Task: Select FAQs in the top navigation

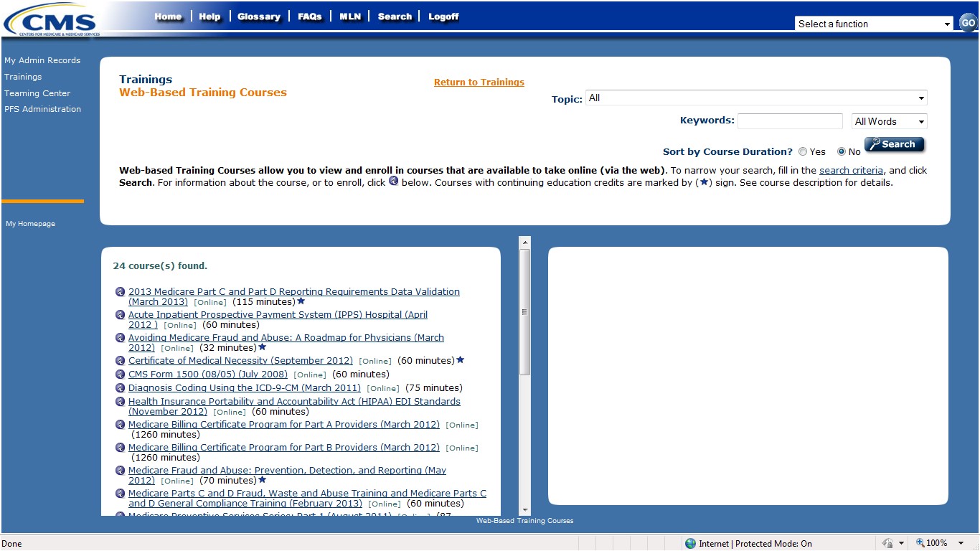Action: pyautogui.click(x=310, y=17)
